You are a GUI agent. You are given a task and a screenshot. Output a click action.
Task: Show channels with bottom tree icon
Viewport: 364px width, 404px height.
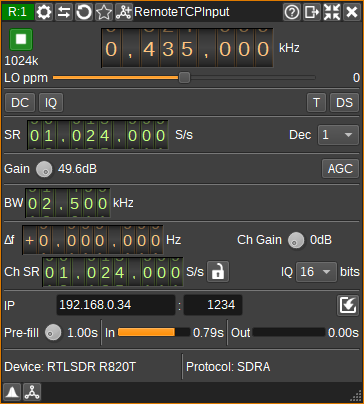click(x=32, y=392)
